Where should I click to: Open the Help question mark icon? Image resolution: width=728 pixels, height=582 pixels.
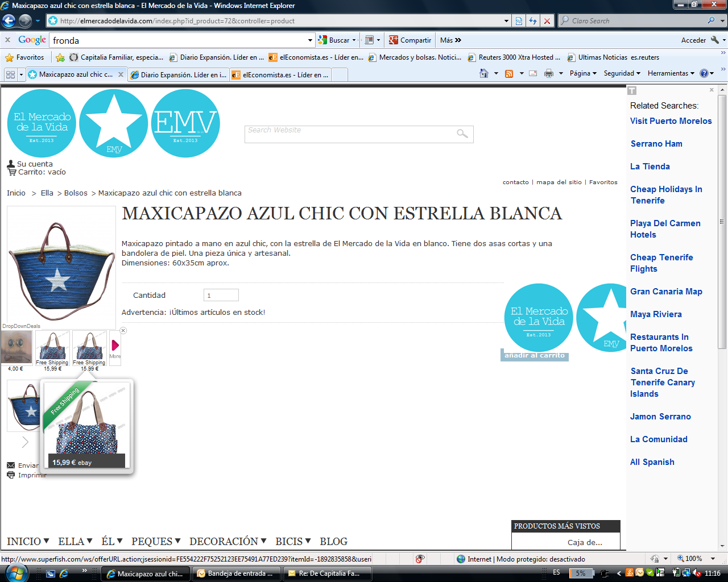coord(704,73)
